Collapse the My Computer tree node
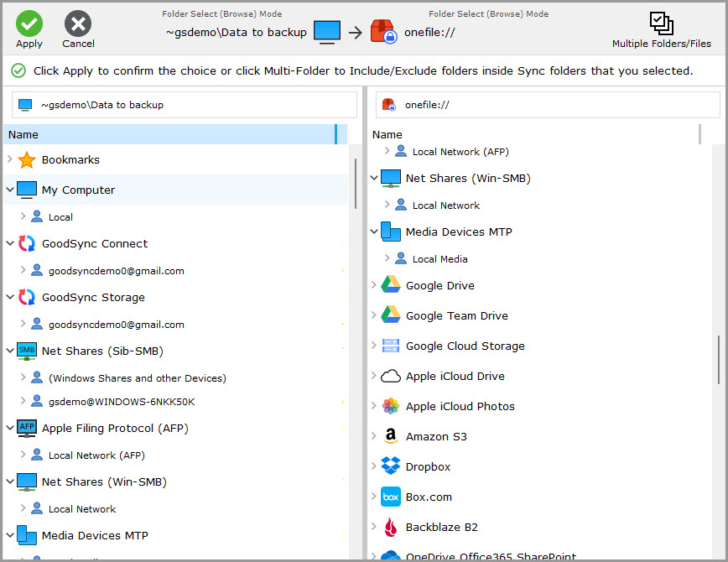This screenshot has height=562, width=728. 9,190
